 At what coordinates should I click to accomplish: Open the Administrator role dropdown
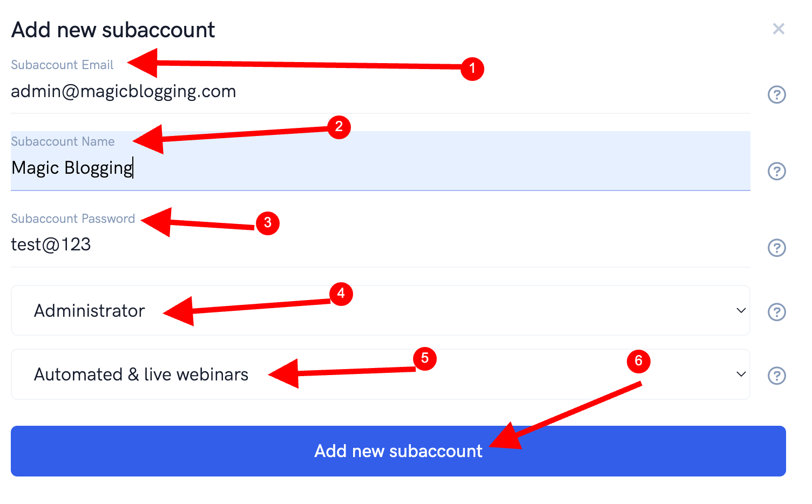380,310
